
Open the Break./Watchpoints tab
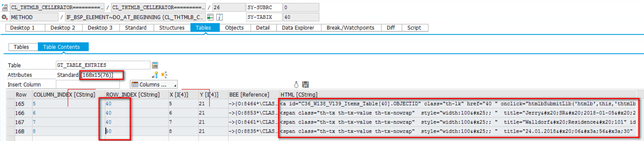tap(350, 28)
